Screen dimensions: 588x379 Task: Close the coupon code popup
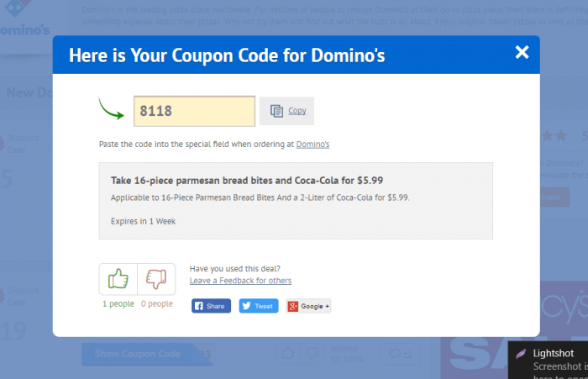522,52
